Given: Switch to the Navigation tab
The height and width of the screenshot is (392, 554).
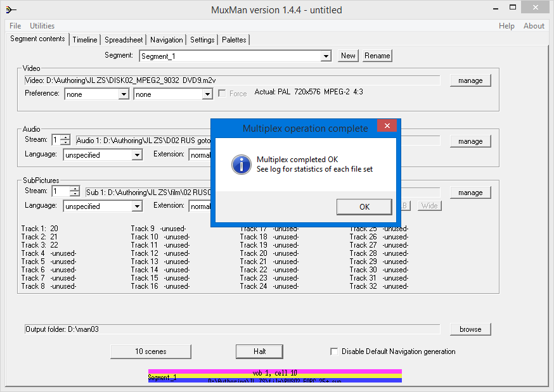Looking at the screenshot, I should tap(167, 40).
